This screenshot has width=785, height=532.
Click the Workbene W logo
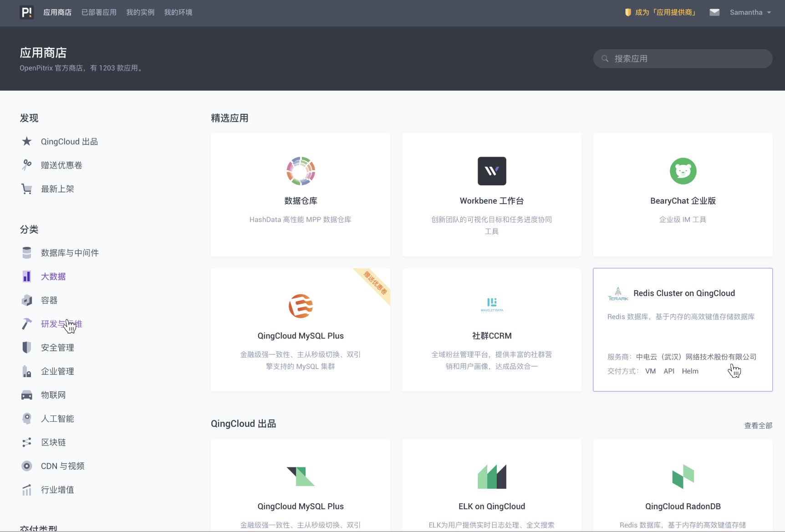[492, 171]
